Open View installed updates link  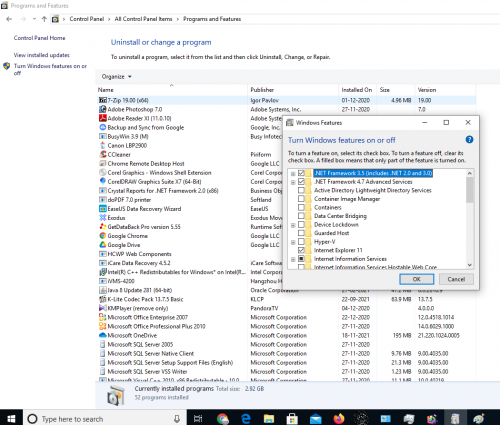pyautogui.click(x=42, y=55)
